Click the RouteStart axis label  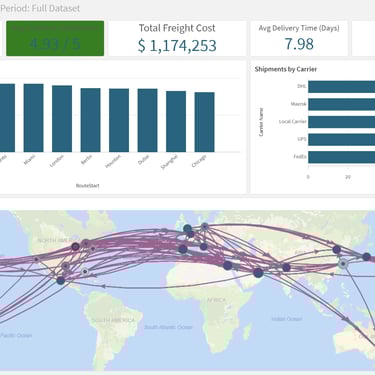click(87, 186)
